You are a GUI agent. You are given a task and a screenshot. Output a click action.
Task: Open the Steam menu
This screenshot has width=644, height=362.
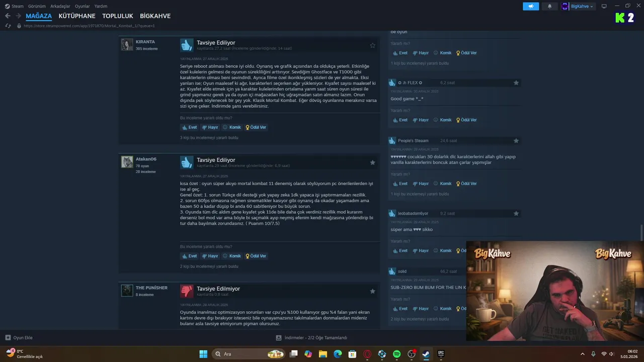(x=14, y=6)
